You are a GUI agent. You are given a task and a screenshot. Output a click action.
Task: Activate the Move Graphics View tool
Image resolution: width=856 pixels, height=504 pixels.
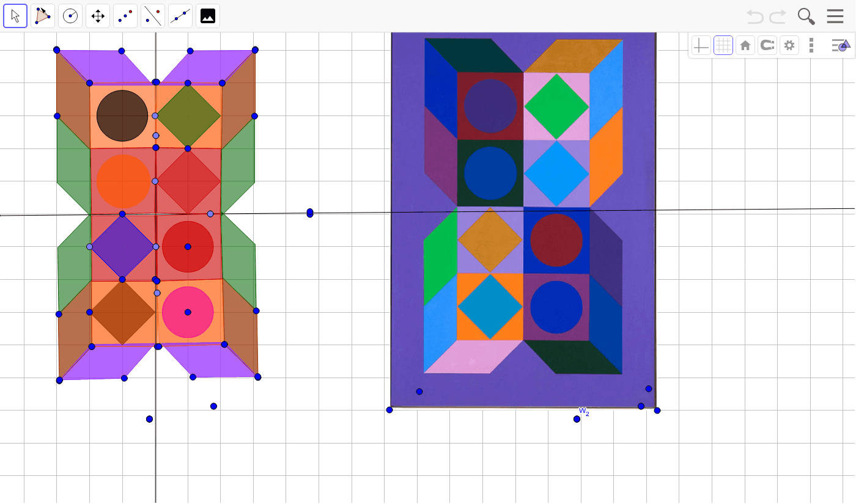(x=98, y=16)
